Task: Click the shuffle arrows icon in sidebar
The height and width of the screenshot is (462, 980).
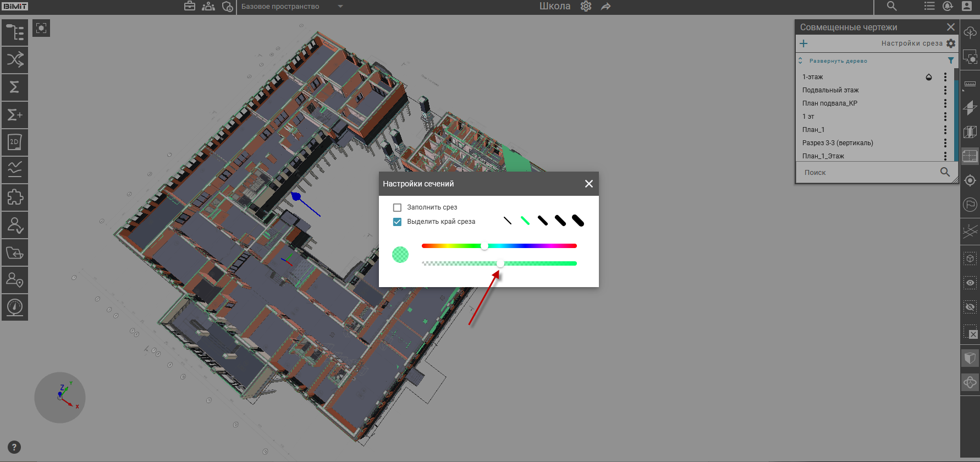Action: click(x=15, y=60)
